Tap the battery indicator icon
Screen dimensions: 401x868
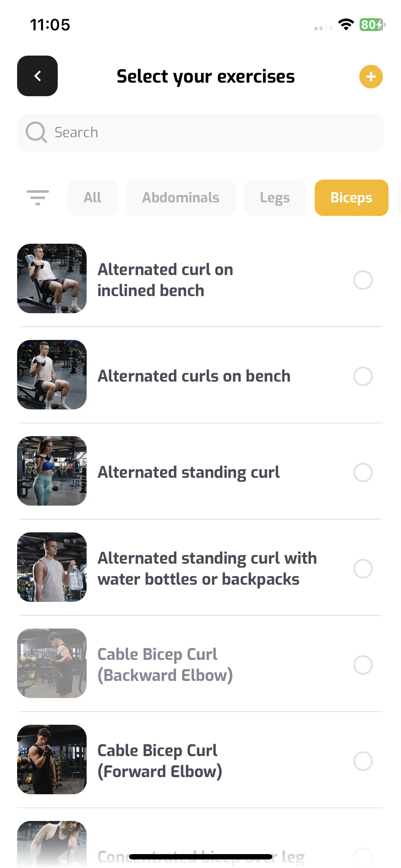click(372, 25)
